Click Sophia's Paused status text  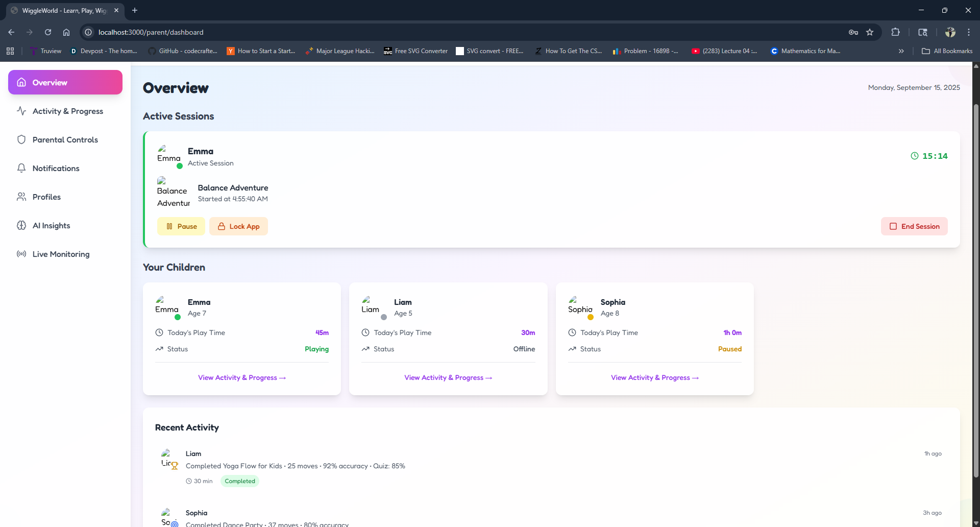[730, 349]
